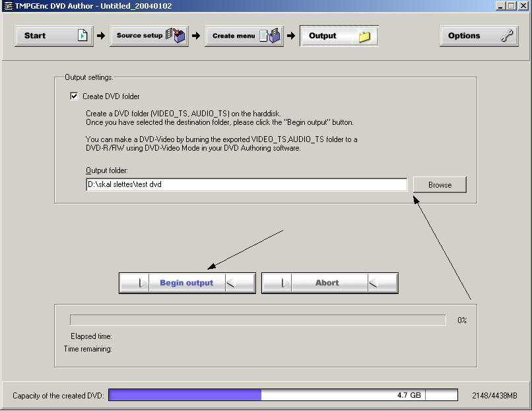Viewport: 532px width, 411px height.
Task: Uncheck the Create DVD folder checkbox
Action: [74, 96]
